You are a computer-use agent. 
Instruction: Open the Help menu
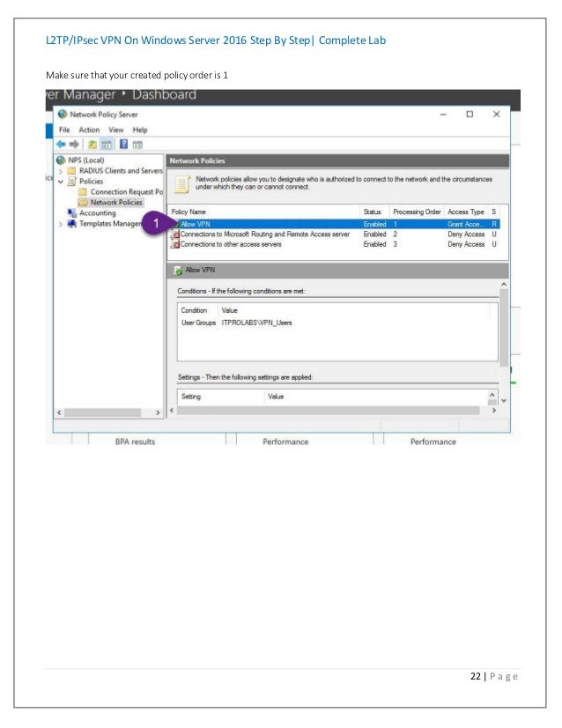(140, 130)
